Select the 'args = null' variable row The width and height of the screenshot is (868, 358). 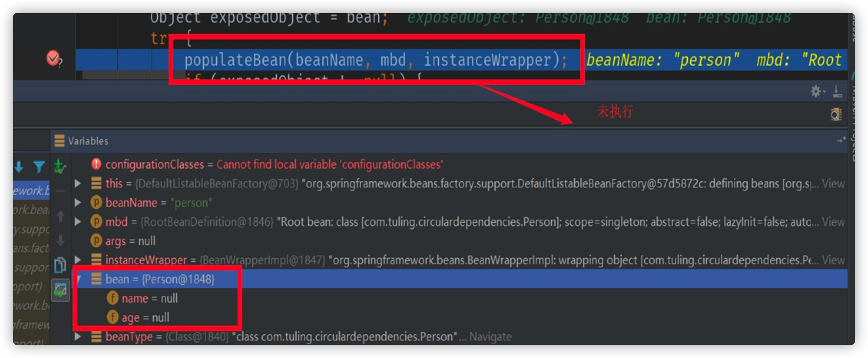point(459,240)
